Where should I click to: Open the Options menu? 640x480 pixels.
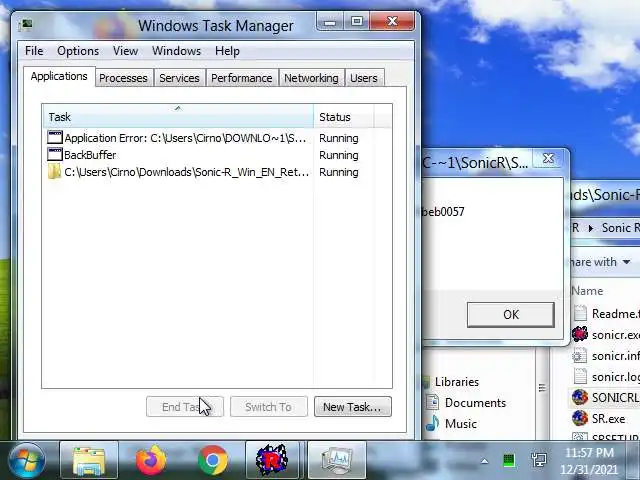coord(78,51)
